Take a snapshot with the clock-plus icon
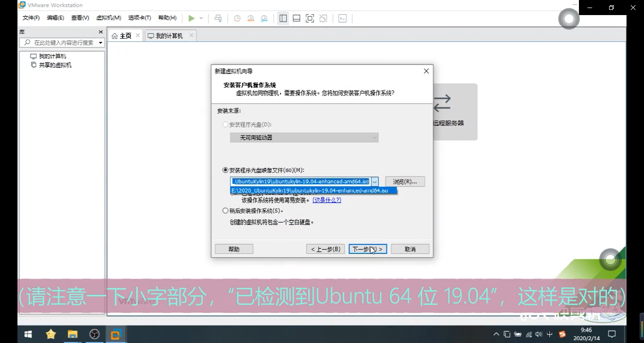This screenshot has height=343, width=644. pyautogui.click(x=237, y=18)
